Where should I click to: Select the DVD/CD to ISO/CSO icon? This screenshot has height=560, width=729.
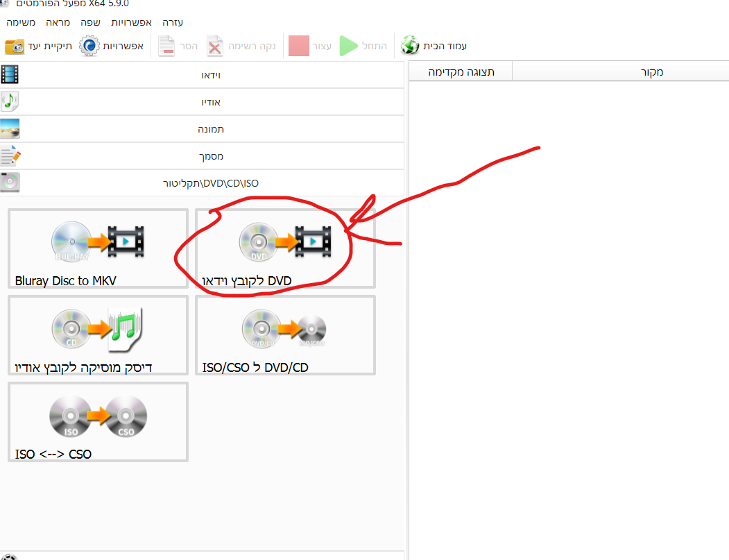pyautogui.click(x=284, y=329)
